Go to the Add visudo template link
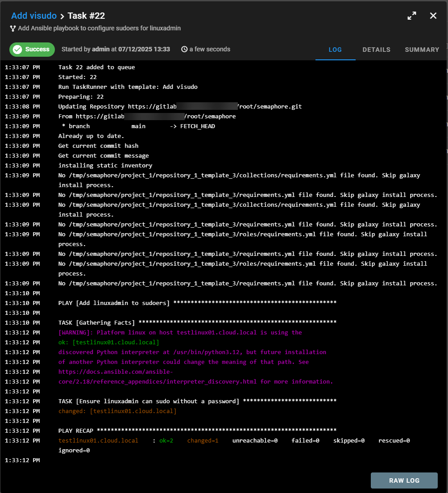 pyautogui.click(x=34, y=16)
